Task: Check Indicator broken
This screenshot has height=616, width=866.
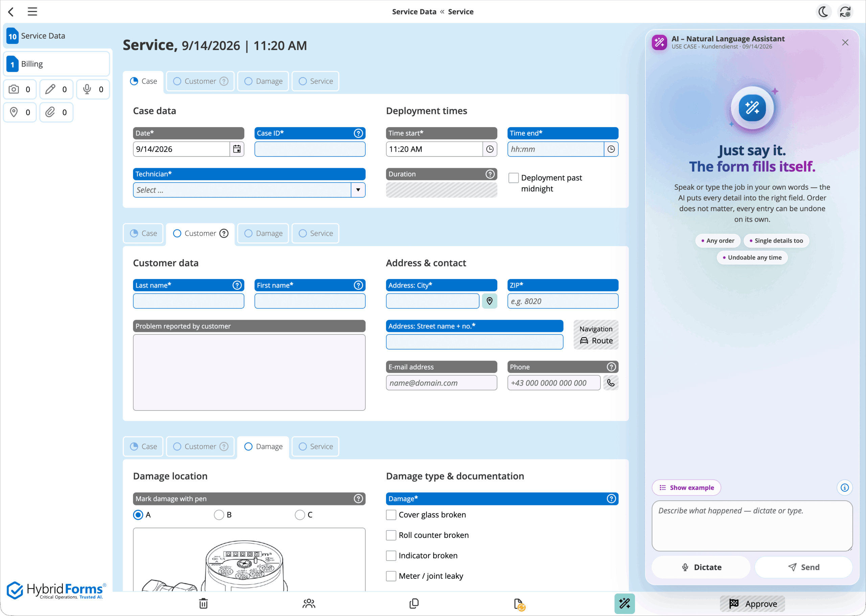Action: (391, 556)
